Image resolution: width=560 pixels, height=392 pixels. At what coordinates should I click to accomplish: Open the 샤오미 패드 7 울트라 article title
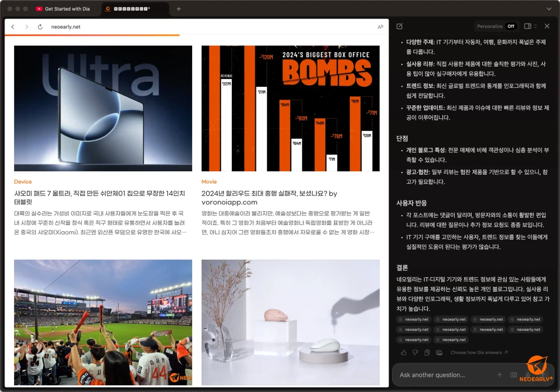point(100,198)
